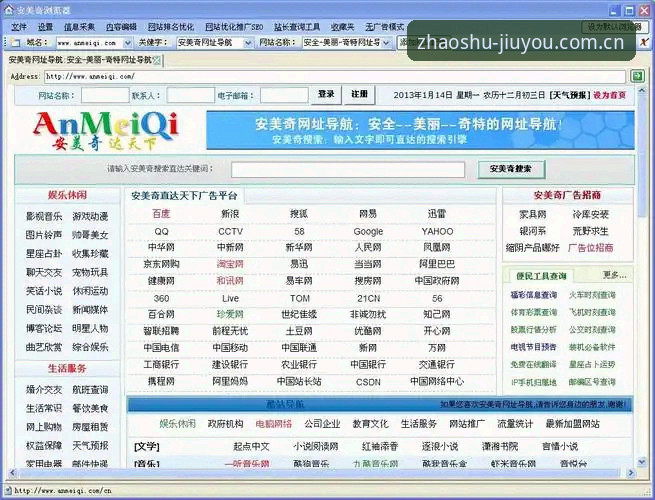Click the horizontal scroll-right arrow

pos(631,473)
